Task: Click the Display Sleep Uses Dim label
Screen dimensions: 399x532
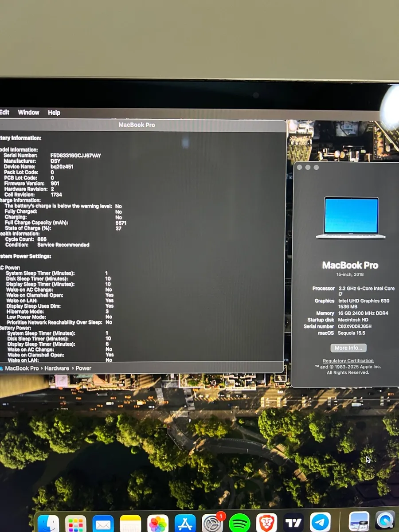Action: (x=33, y=306)
